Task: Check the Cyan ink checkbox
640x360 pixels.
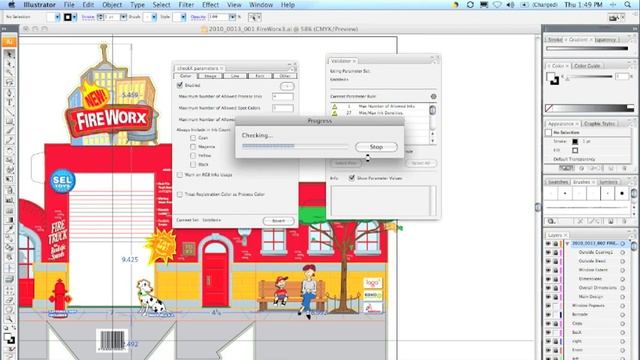Action: coord(193,138)
